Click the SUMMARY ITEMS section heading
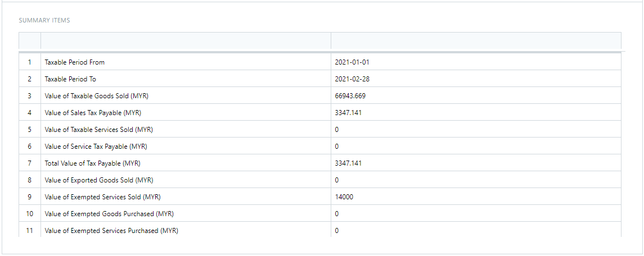644x256 pixels. [x=44, y=20]
